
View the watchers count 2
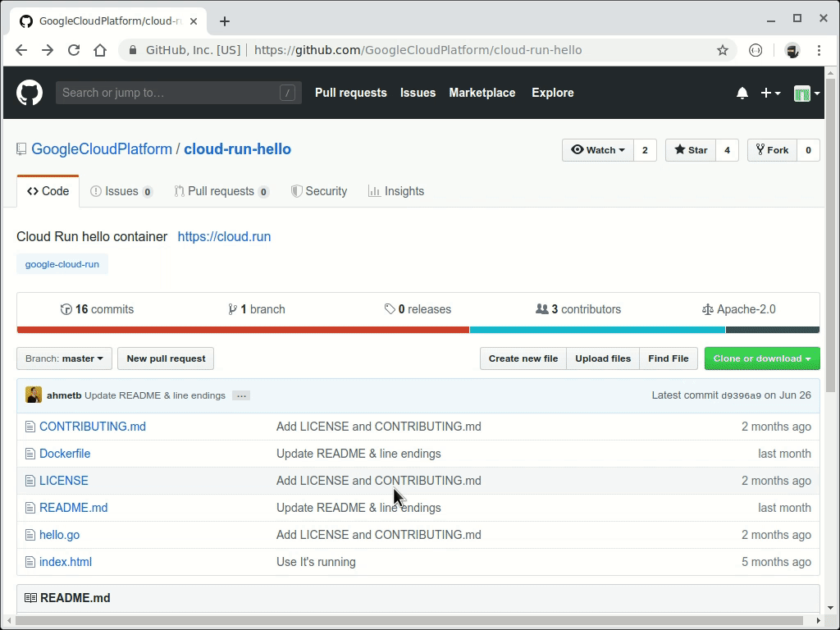[645, 150]
